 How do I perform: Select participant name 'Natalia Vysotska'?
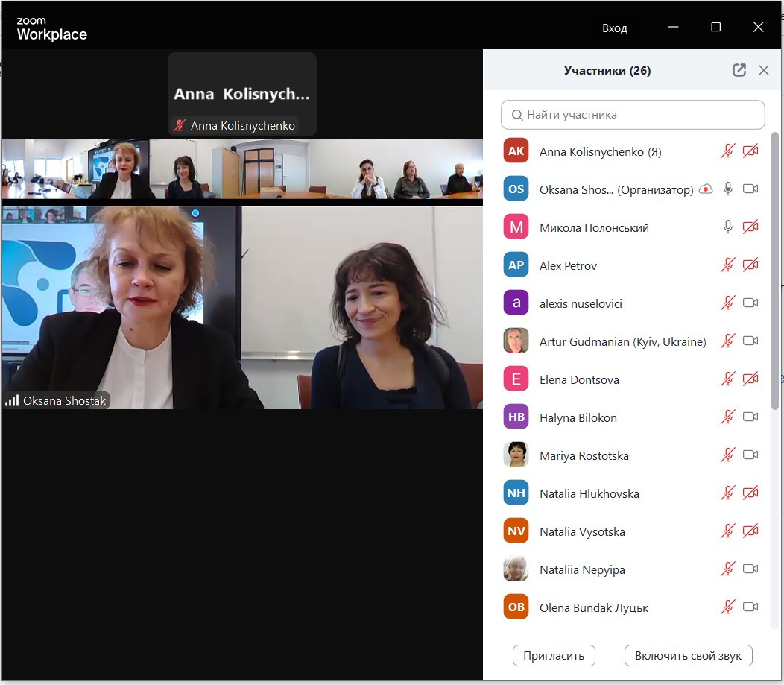(x=582, y=532)
